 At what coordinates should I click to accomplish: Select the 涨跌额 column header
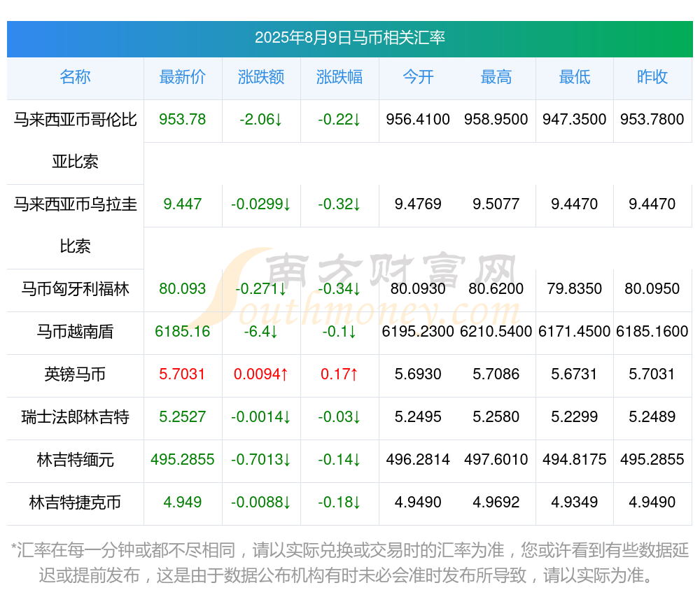[x=260, y=77]
